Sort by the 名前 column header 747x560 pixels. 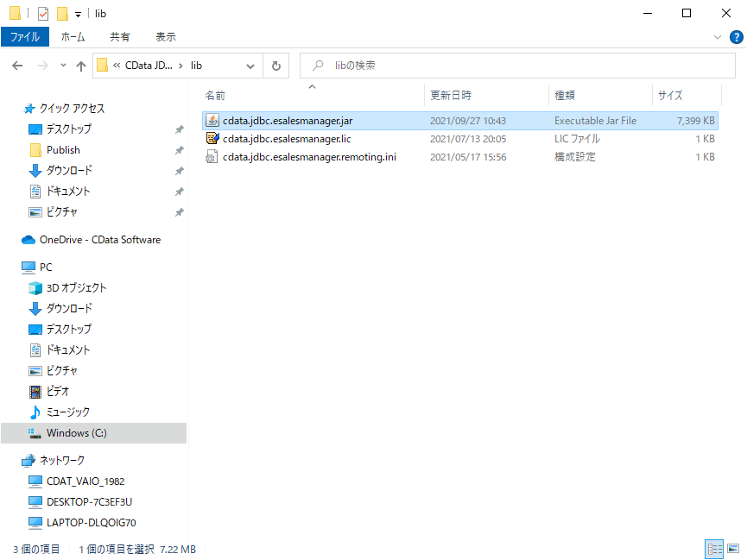coord(215,95)
